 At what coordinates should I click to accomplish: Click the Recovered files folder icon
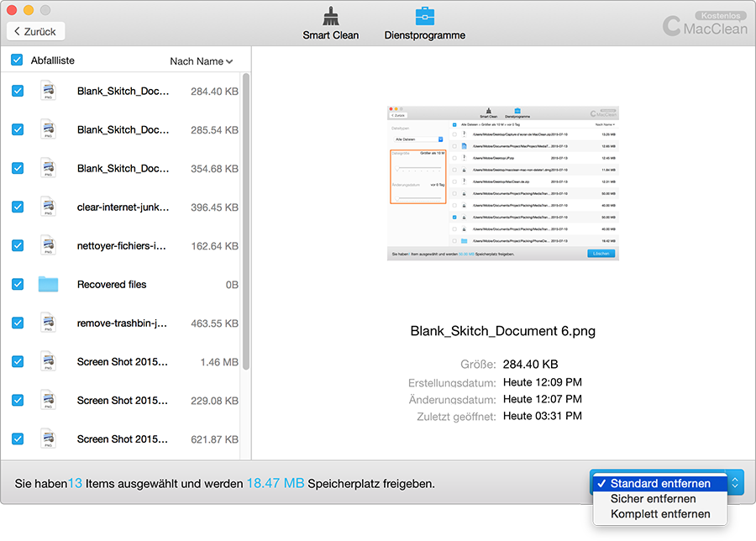coord(48,285)
